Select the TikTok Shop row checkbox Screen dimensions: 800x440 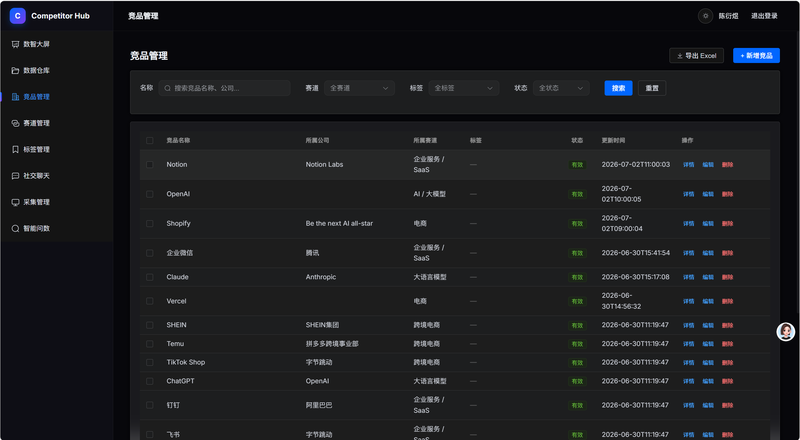(x=149, y=362)
